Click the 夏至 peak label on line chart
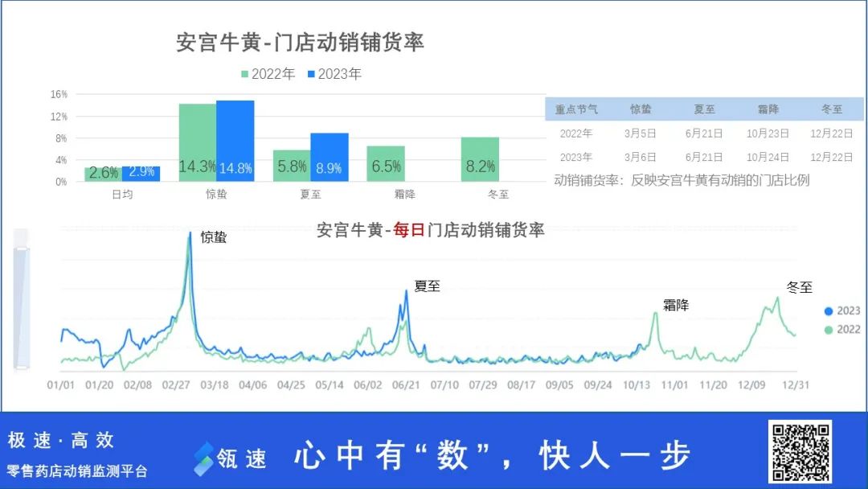This screenshot has width=868, height=489. [428, 286]
